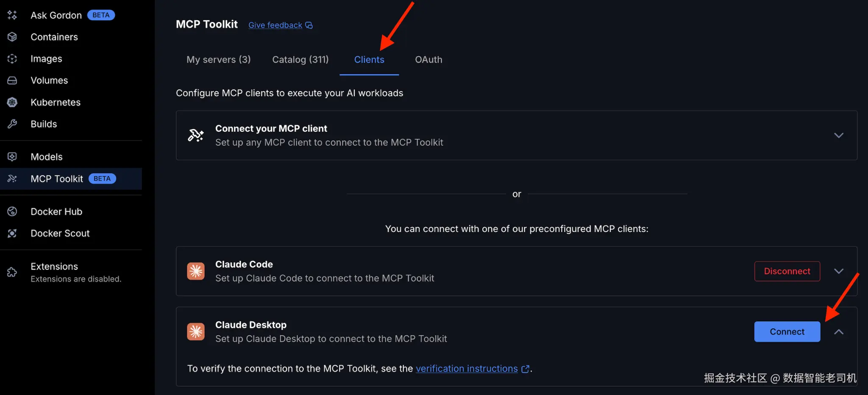This screenshot has height=395, width=868.
Task: Switch to the OAuth tab
Action: pos(428,60)
